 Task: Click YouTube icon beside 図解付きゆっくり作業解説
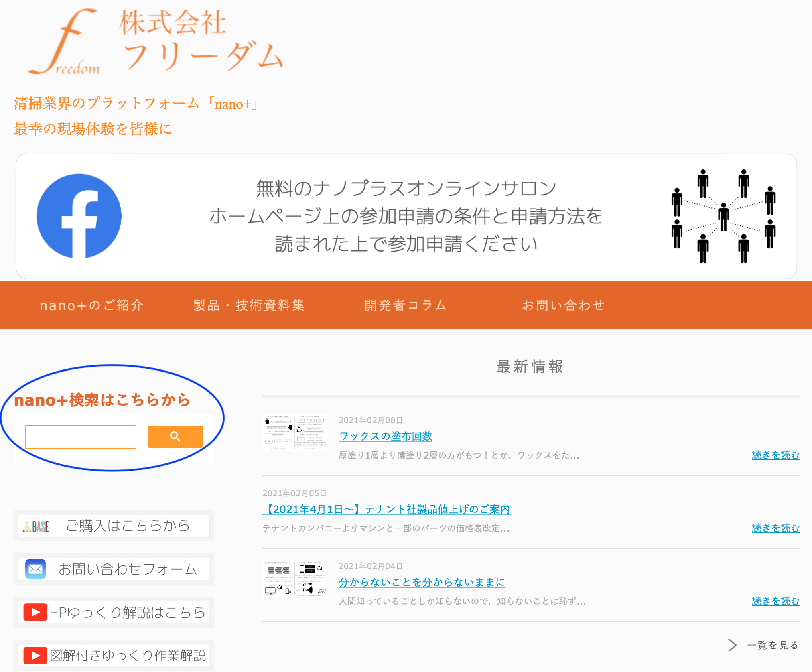pyautogui.click(x=35, y=656)
